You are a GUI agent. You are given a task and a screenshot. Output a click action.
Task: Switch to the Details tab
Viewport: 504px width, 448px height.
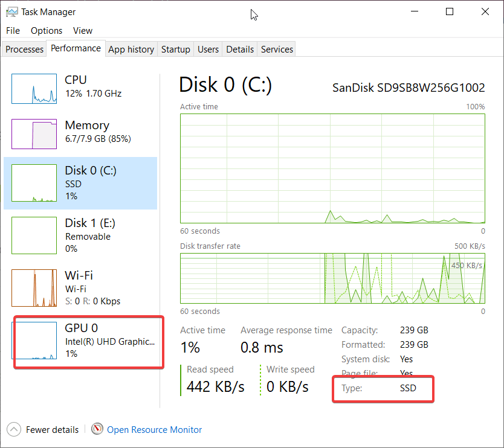click(x=240, y=49)
